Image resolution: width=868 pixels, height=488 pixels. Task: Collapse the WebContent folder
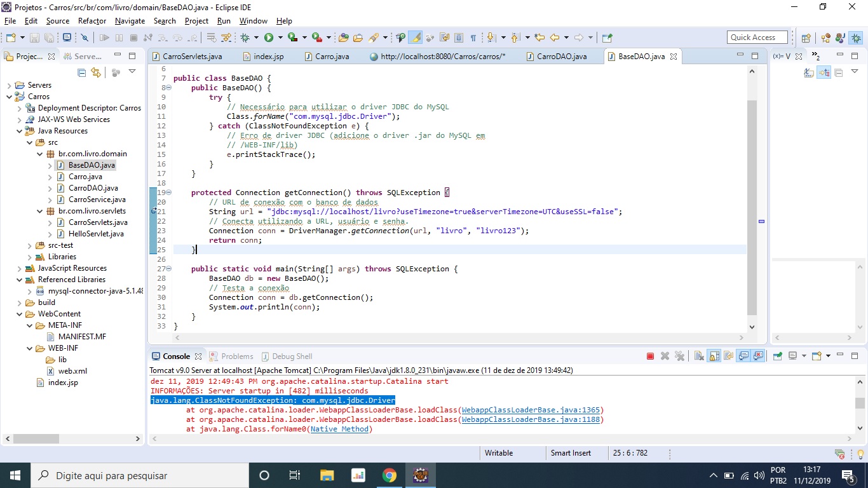coord(19,314)
